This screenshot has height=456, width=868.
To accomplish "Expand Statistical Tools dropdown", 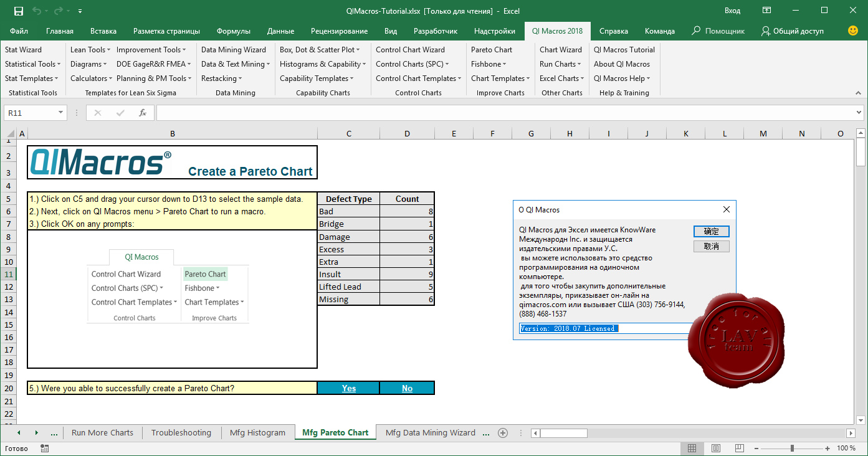I will coord(33,64).
